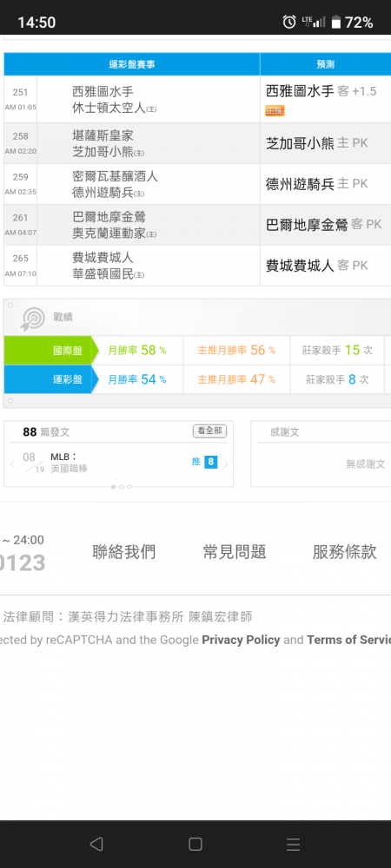Tap the Android home square icon
This screenshot has height=868, width=391.
(195, 845)
